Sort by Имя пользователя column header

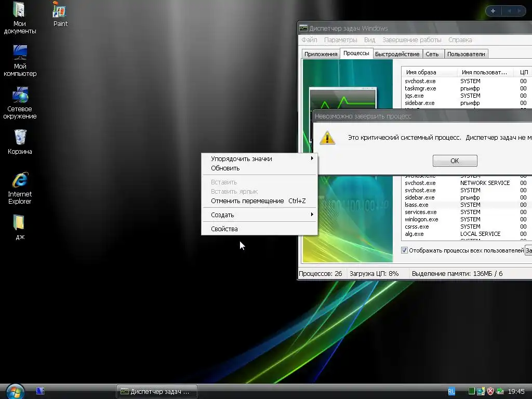484,72
